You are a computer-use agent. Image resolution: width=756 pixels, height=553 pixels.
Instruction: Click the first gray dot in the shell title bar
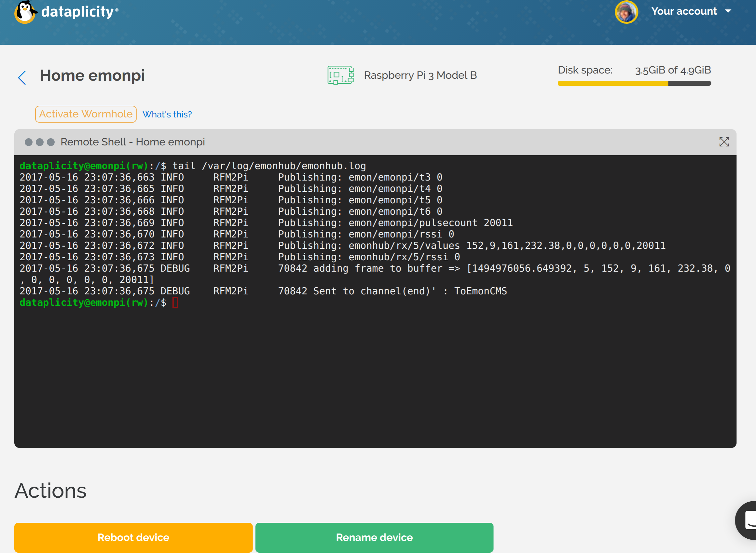point(29,142)
